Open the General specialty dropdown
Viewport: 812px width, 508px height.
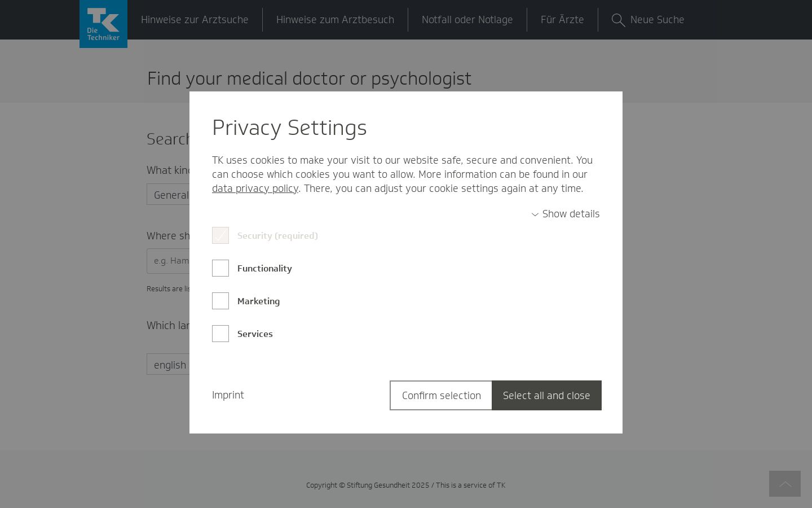pos(168,194)
